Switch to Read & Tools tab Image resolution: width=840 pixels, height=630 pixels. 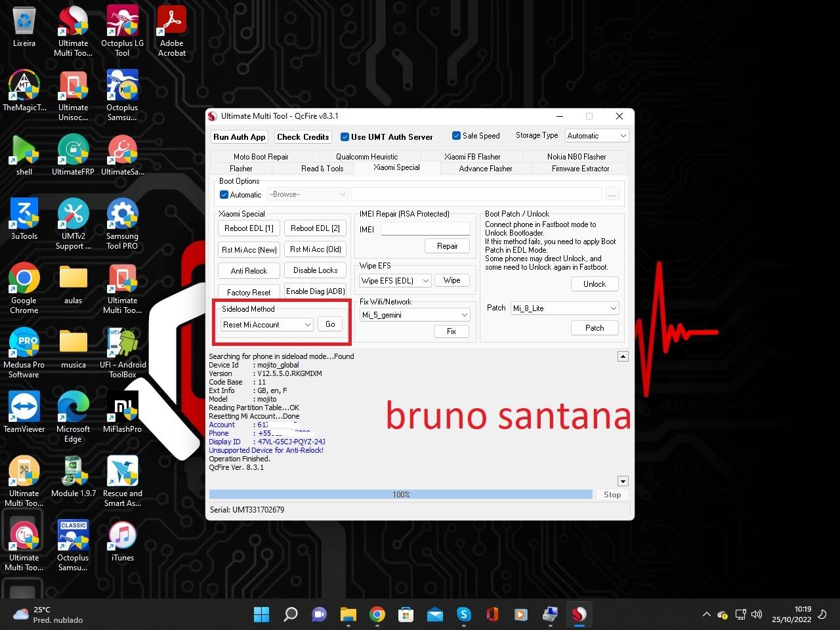pyautogui.click(x=322, y=169)
